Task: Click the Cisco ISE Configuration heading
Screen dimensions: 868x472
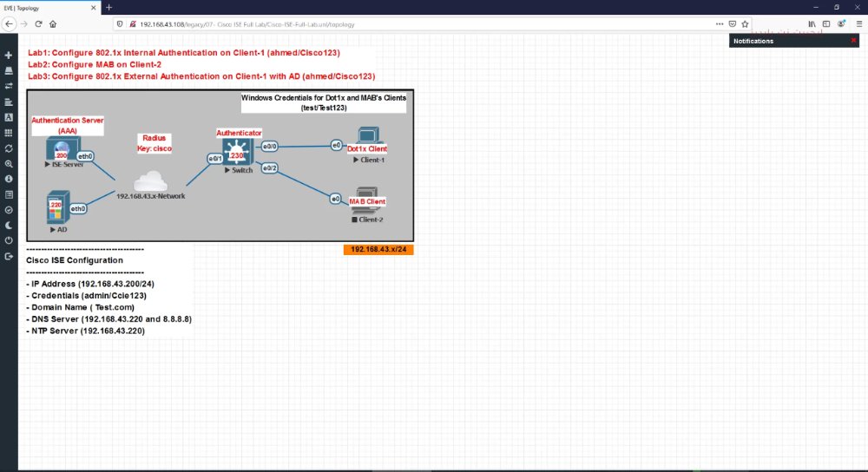Action: [x=75, y=260]
